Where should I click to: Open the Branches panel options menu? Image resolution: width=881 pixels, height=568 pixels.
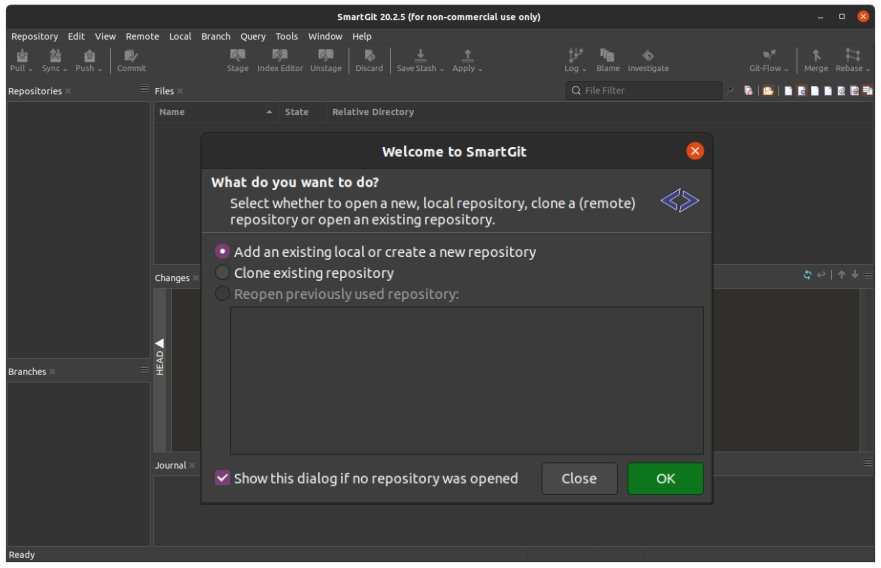click(x=144, y=369)
